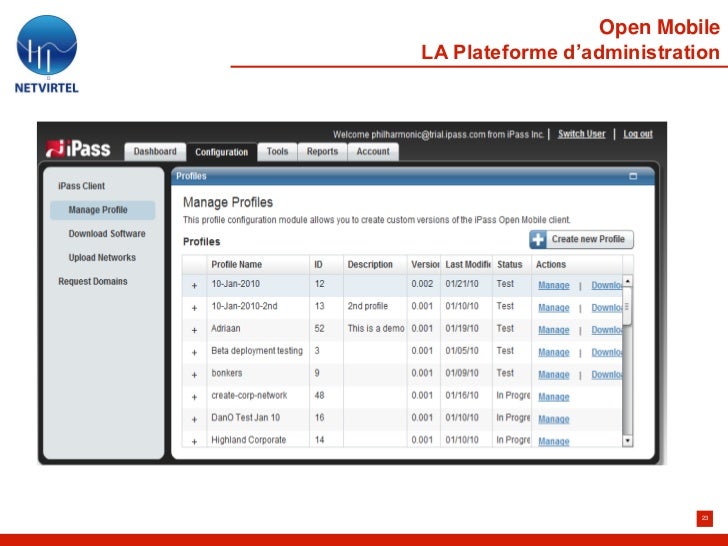Click Manage for create-corp-network
This screenshot has height=546, width=728.
coord(554,397)
